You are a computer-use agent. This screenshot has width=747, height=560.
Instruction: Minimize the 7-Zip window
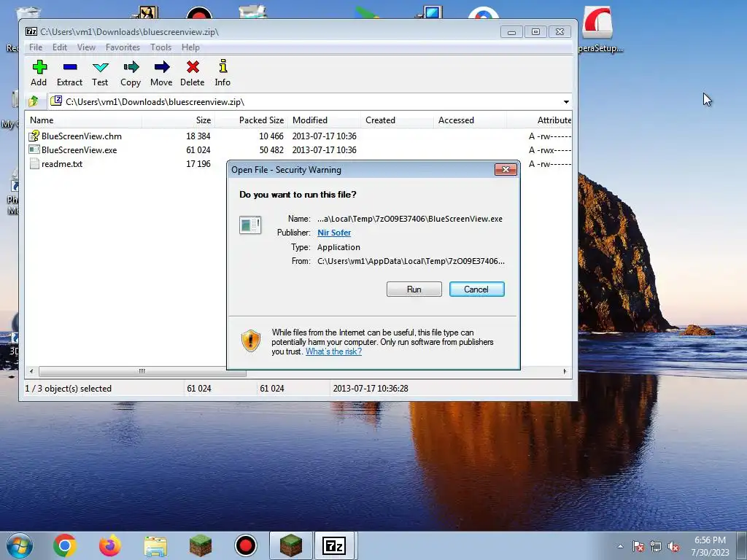coord(511,32)
